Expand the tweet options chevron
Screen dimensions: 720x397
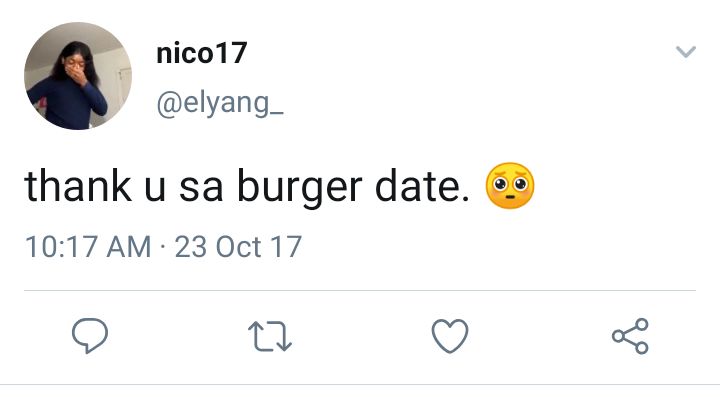[686, 51]
